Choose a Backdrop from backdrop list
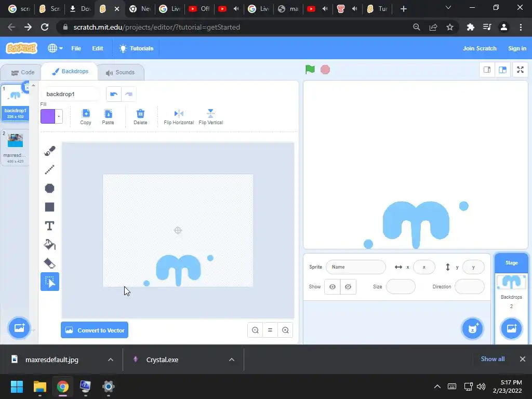532x399 pixels. click(19, 328)
